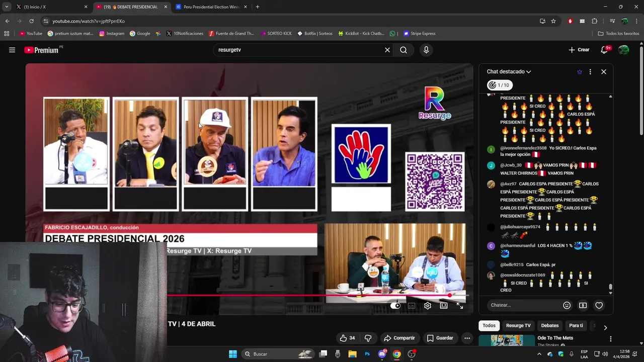Open the emoji picker in chat
Viewport: 644px width, 362px height.
pyautogui.click(x=567, y=305)
